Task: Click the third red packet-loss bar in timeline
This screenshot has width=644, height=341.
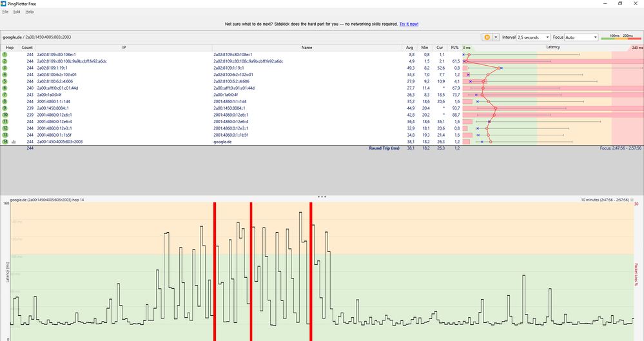Action: pos(311,271)
